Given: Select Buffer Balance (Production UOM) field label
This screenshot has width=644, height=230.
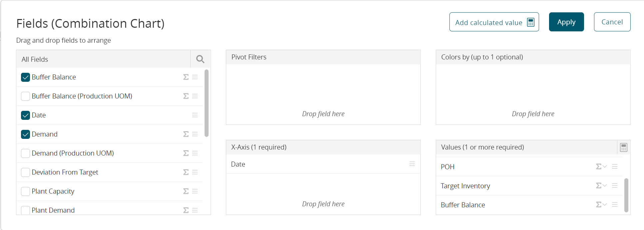Looking at the screenshot, I should click(x=82, y=96).
